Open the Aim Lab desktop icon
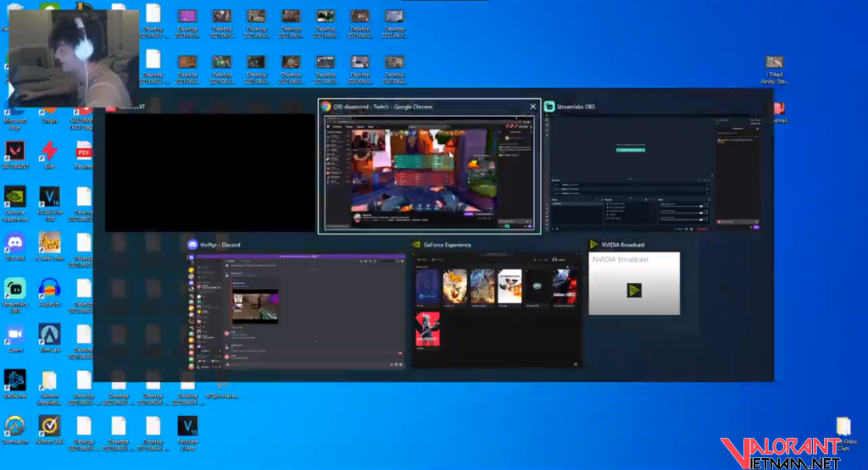Viewport: 868px width, 470px height. (x=49, y=335)
